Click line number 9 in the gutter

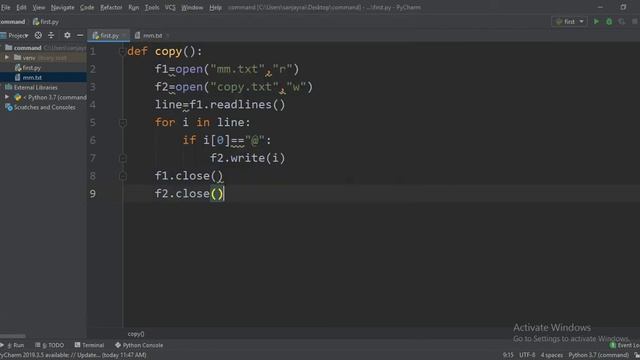(x=93, y=193)
